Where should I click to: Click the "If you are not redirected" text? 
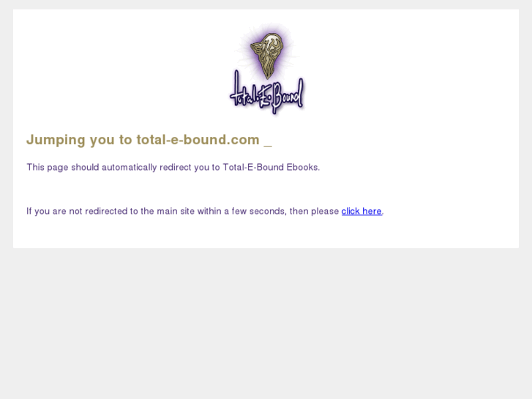77,212
